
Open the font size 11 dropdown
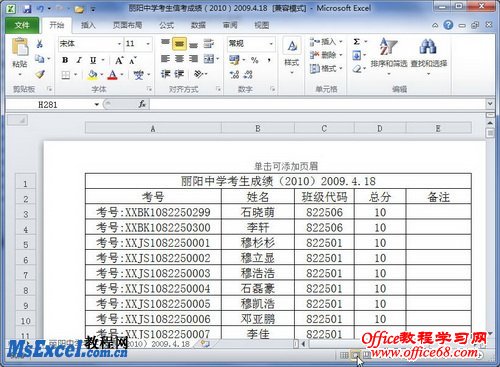pyautogui.click(x=148, y=44)
